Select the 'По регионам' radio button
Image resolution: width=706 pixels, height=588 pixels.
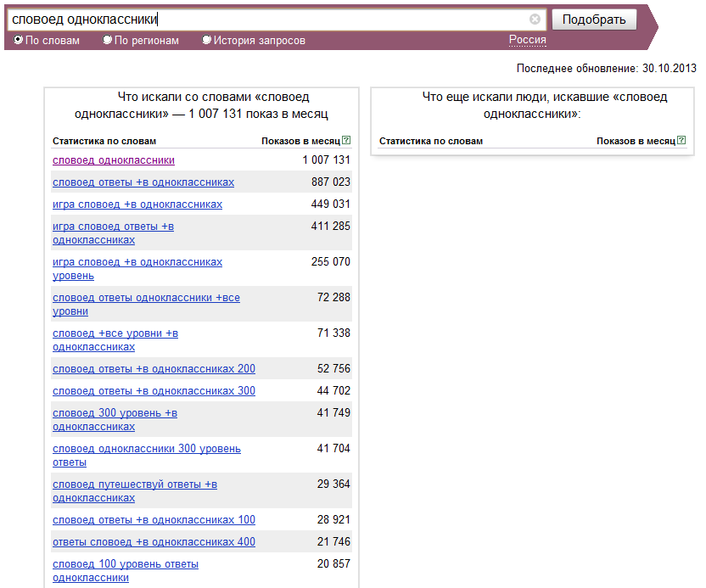pyautogui.click(x=107, y=40)
